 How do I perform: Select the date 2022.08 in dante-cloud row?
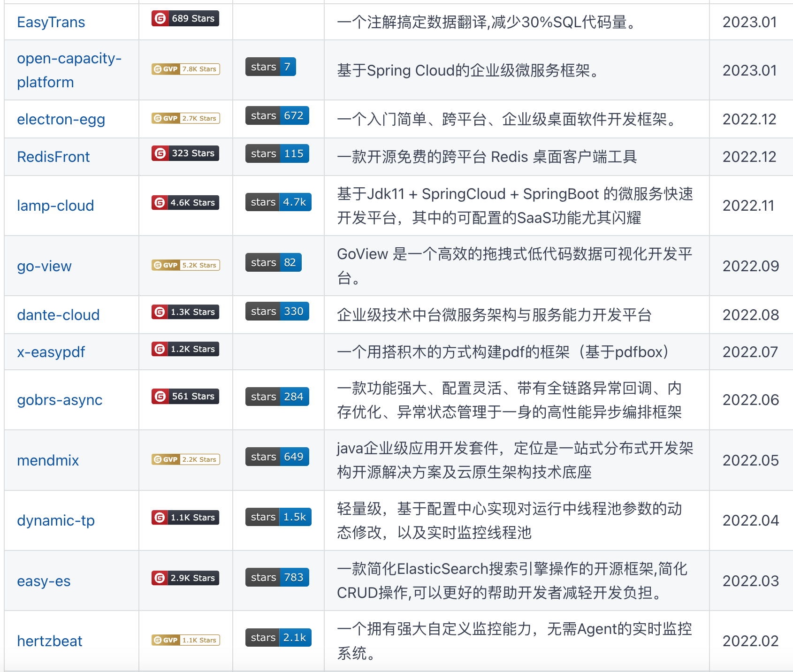pyautogui.click(x=751, y=315)
